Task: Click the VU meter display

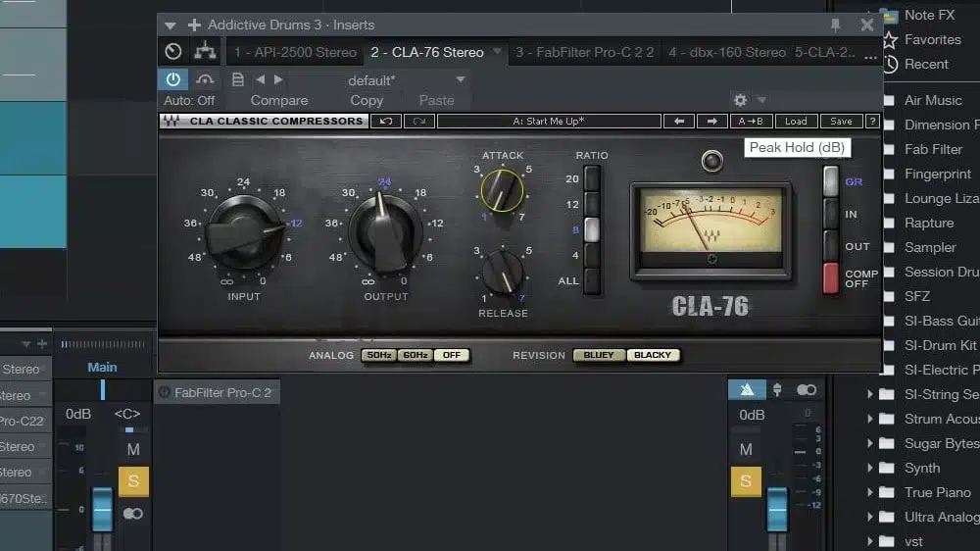Action: [710, 229]
